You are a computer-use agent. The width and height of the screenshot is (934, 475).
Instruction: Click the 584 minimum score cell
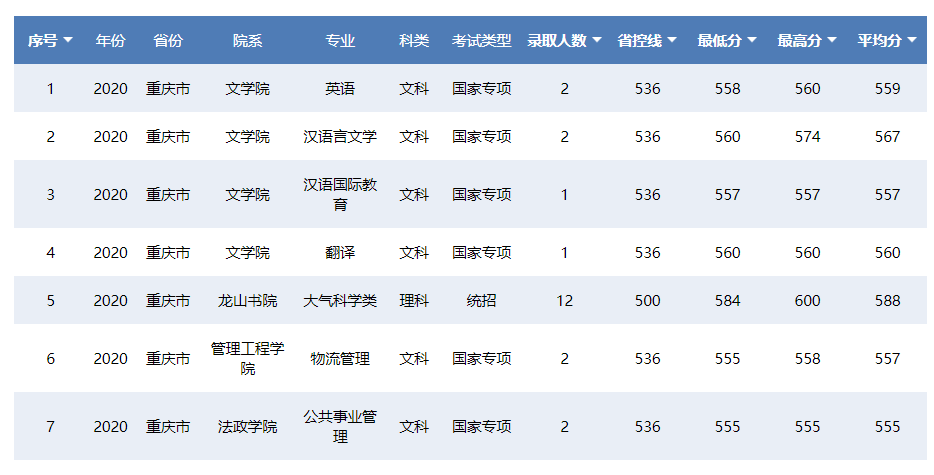pos(727,301)
